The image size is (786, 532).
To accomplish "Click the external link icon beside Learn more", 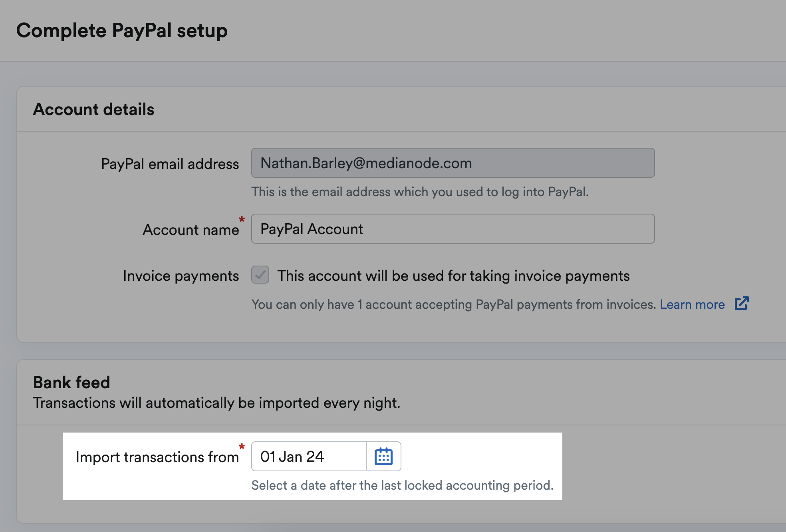I will 742,304.
